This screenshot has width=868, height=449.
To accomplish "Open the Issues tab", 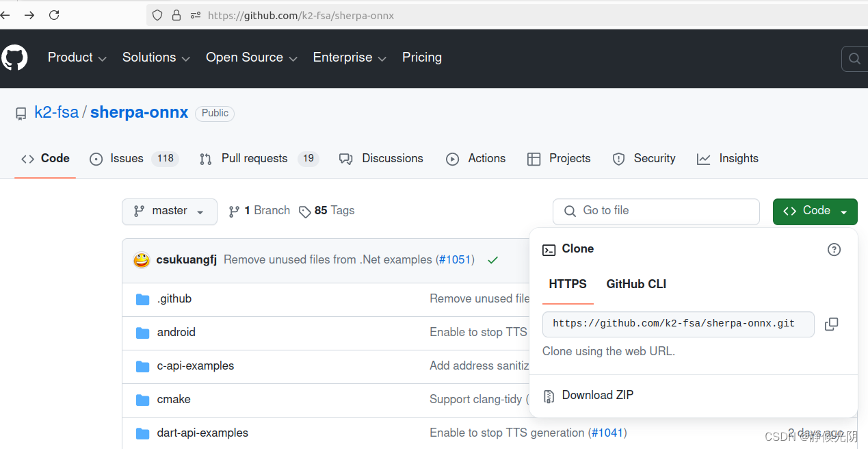I will coord(134,159).
